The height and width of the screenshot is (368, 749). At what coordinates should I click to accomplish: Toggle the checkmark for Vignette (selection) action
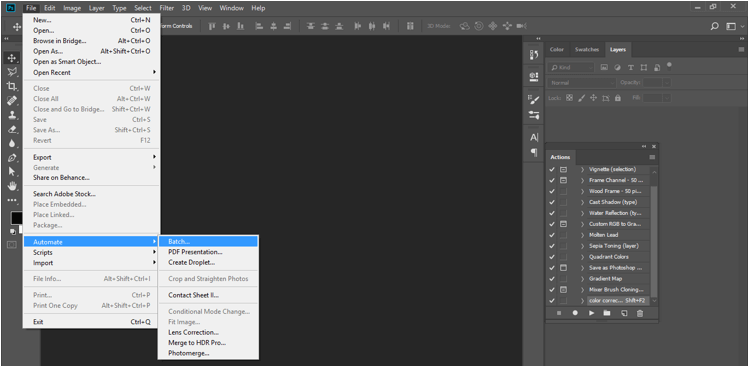click(x=552, y=169)
